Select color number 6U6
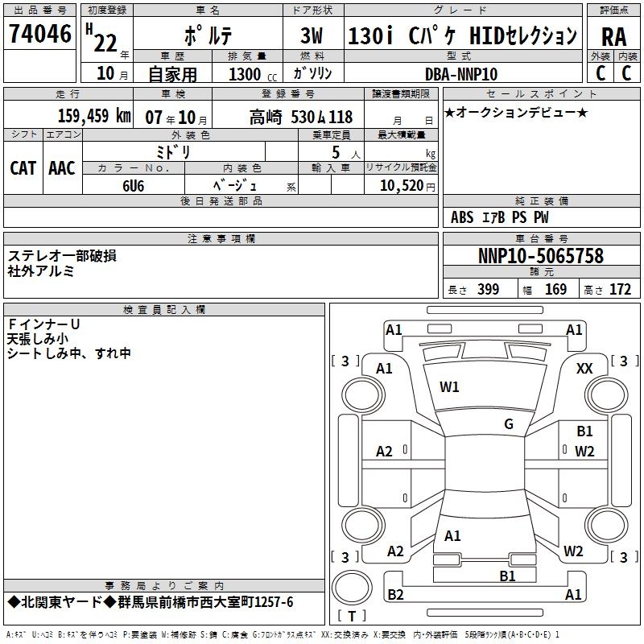 (134, 186)
